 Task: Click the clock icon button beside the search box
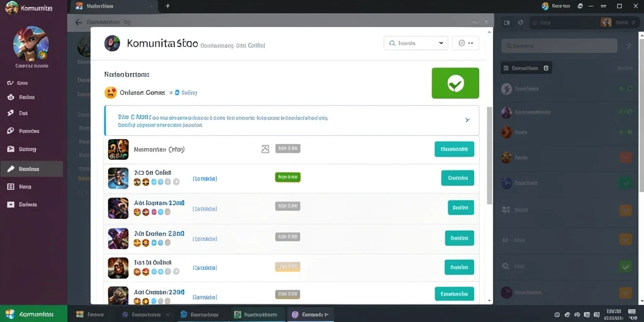[465, 43]
